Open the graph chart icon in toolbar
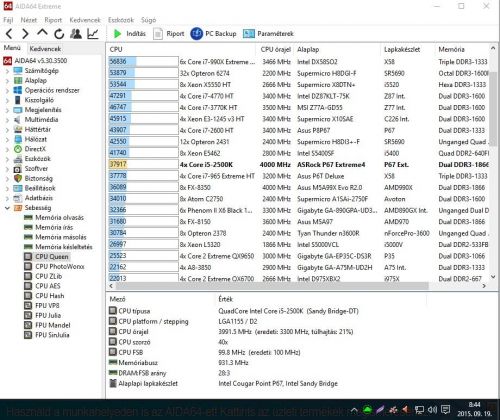The image size is (500, 420). click(93, 34)
